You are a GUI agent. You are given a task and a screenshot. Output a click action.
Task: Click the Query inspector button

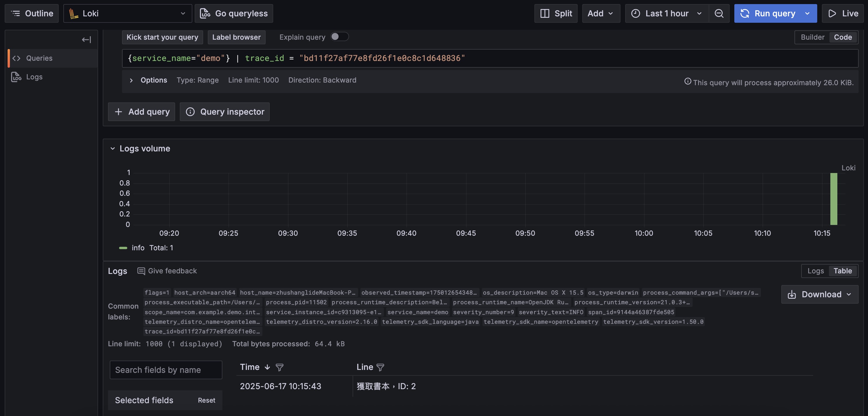click(x=224, y=112)
